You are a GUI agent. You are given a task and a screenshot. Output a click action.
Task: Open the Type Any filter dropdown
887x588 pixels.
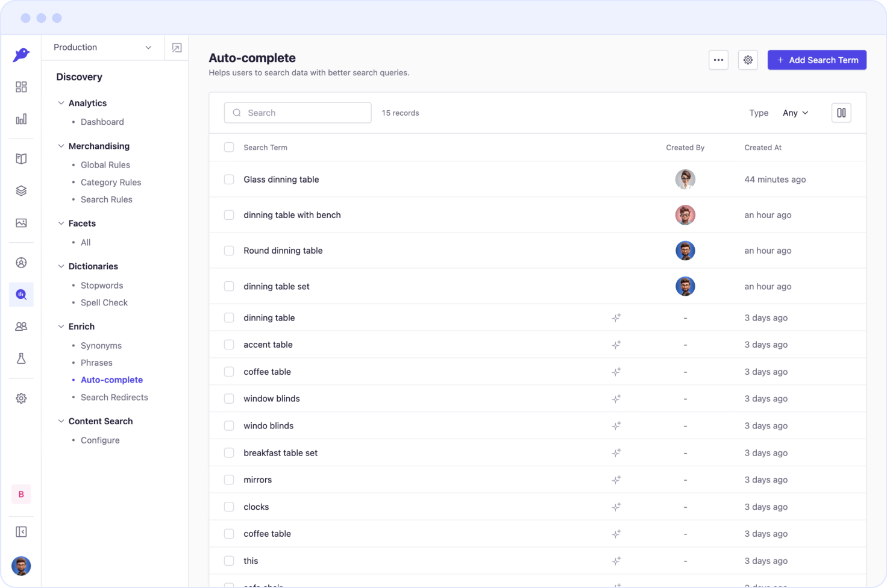click(x=795, y=113)
